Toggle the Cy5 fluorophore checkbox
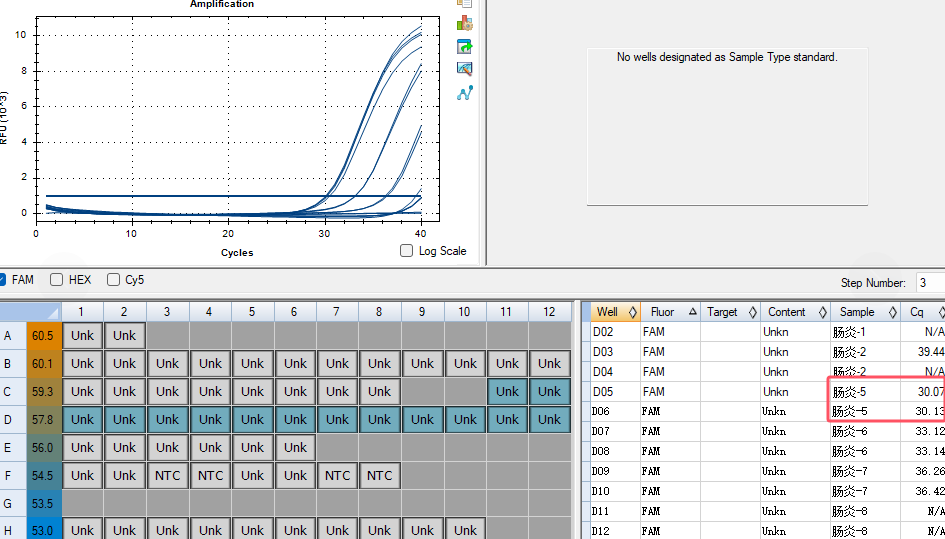This screenshot has height=539, width=945. [113, 280]
